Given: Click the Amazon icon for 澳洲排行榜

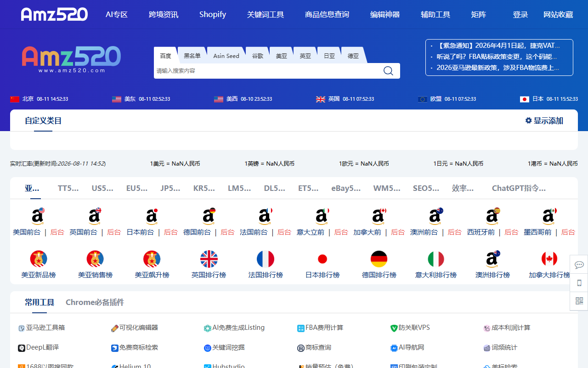Looking at the screenshot, I should (x=493, y=259).
